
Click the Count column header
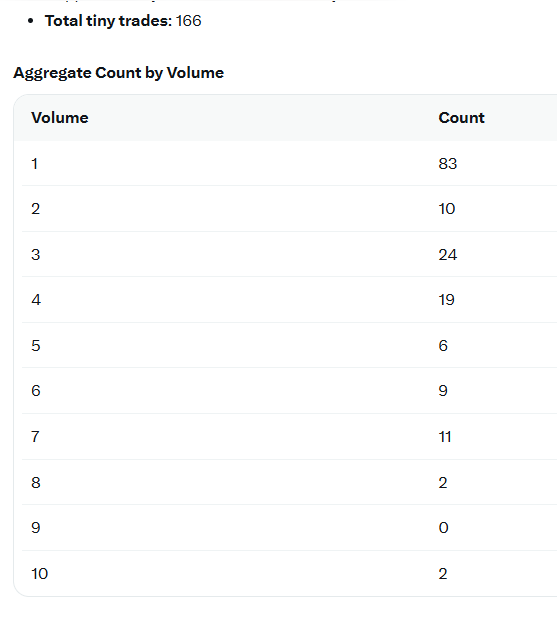coord(461,118)
